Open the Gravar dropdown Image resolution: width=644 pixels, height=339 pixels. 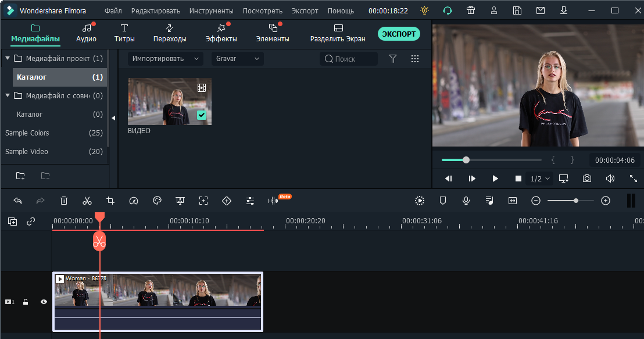click(x=237, y=59)
